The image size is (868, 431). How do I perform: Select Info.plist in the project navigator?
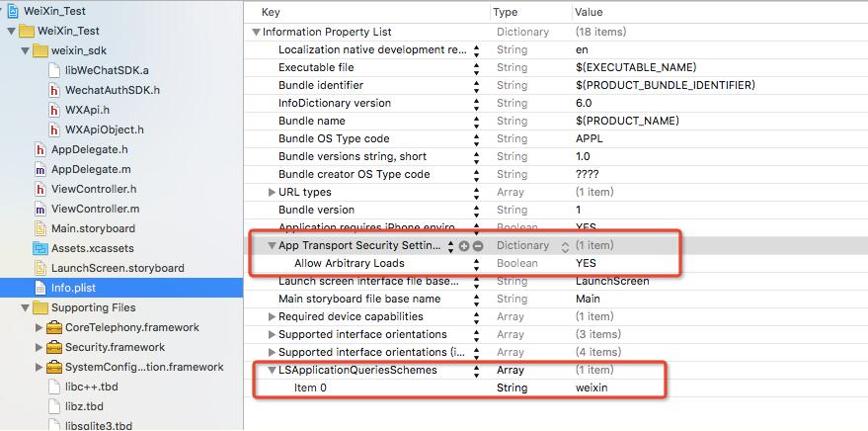pos(75,288)
